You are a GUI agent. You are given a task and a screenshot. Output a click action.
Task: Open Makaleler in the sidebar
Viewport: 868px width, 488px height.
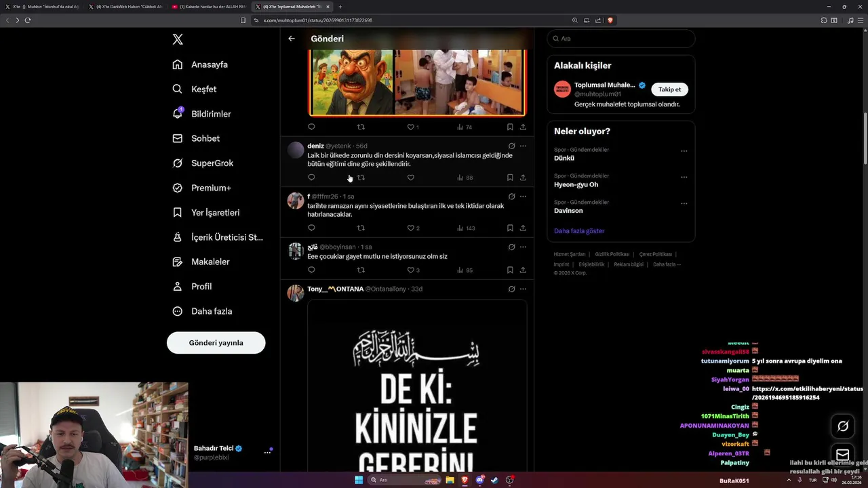click(201, 262)
